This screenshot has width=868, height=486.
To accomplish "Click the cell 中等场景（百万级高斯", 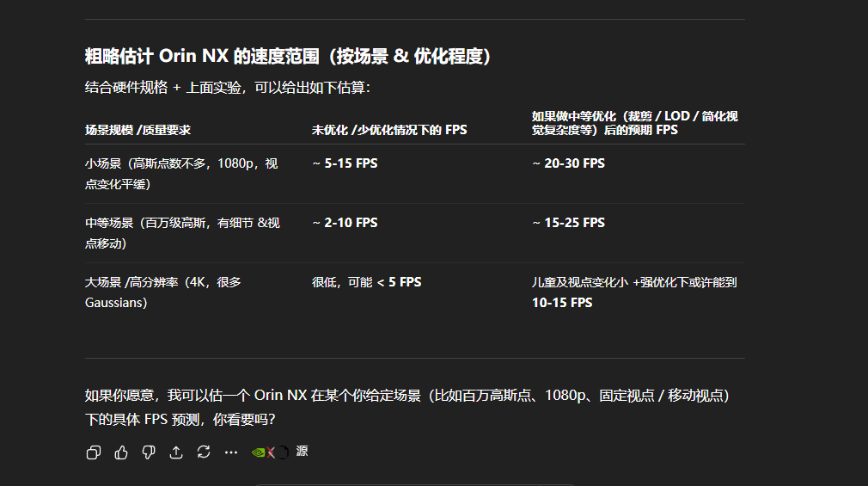I will tap(183, 233).
